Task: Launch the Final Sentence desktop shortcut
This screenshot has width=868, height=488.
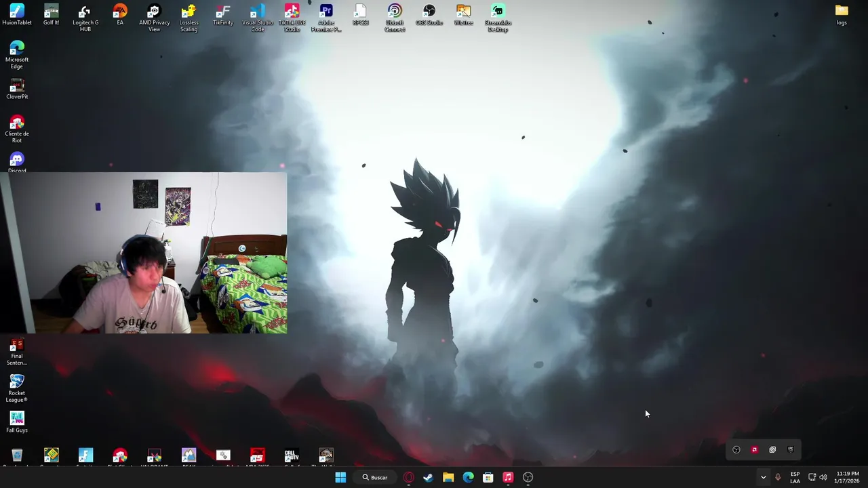Action: (17, 352)
